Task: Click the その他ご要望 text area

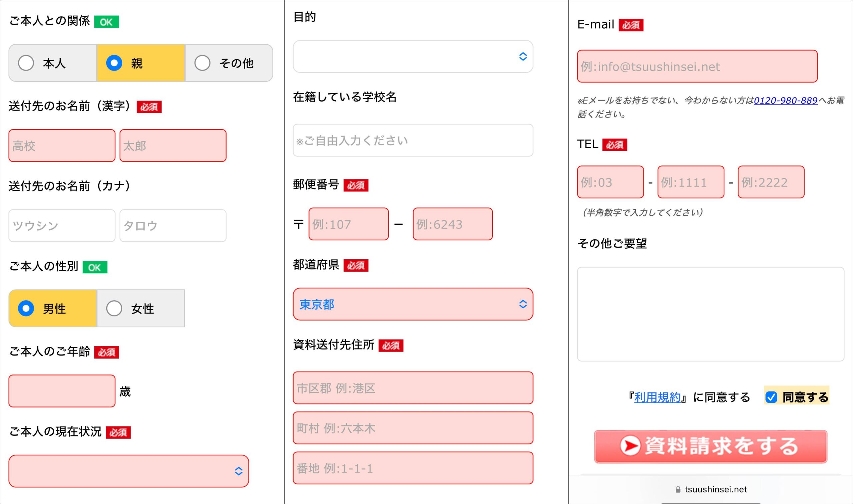Action: pyautogui.click(x=710, y=314)
